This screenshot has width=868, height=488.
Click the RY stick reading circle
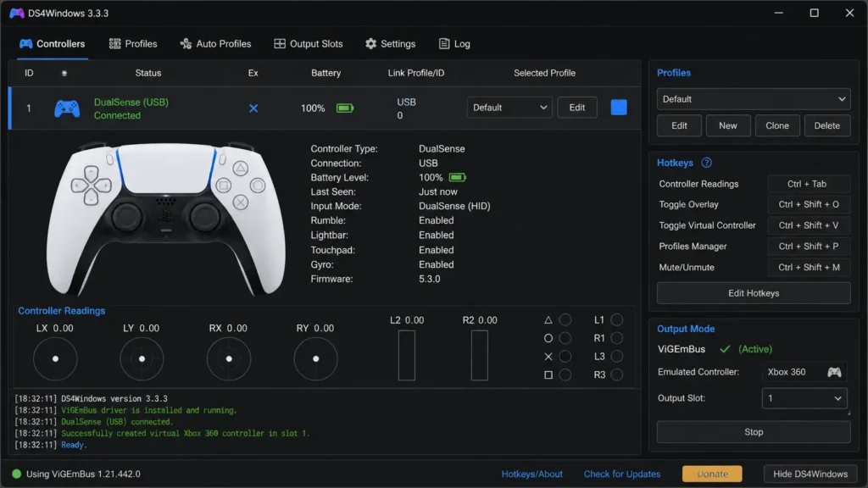pyautogui.click(x=315, y=359)
